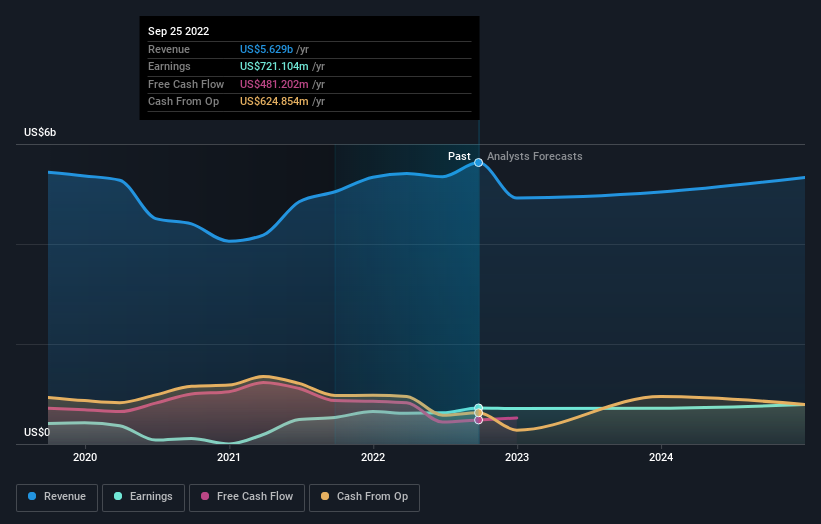The height and width of the screenshot is (524, 821).
Task: Click the Cash From Op label in tooltip
Action: click(183, 102)
